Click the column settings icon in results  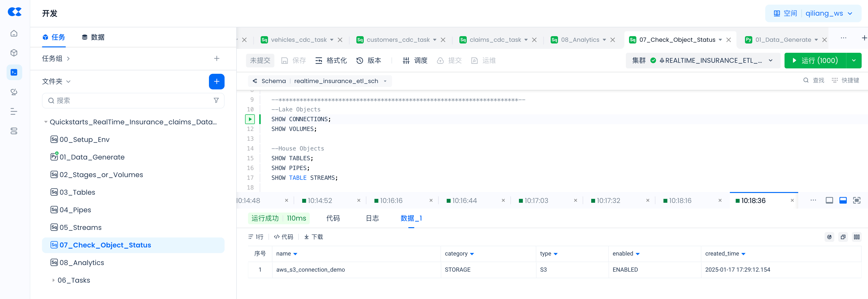(857, 237)
